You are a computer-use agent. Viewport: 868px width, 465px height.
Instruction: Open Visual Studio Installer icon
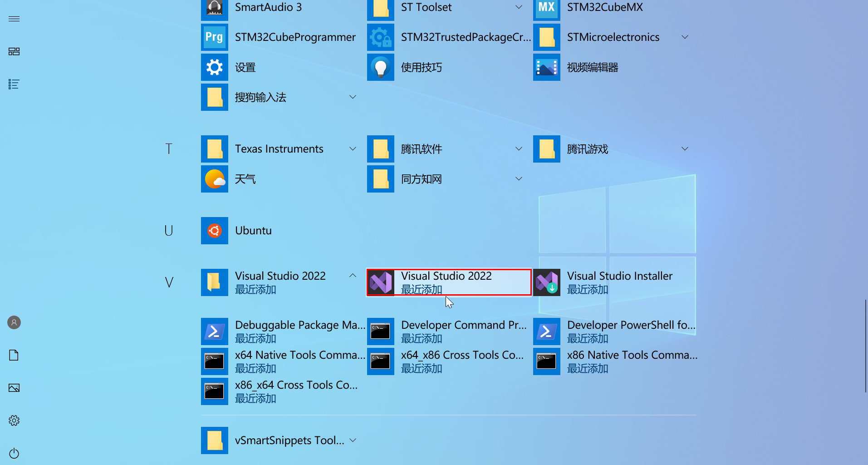pos(547,282)
